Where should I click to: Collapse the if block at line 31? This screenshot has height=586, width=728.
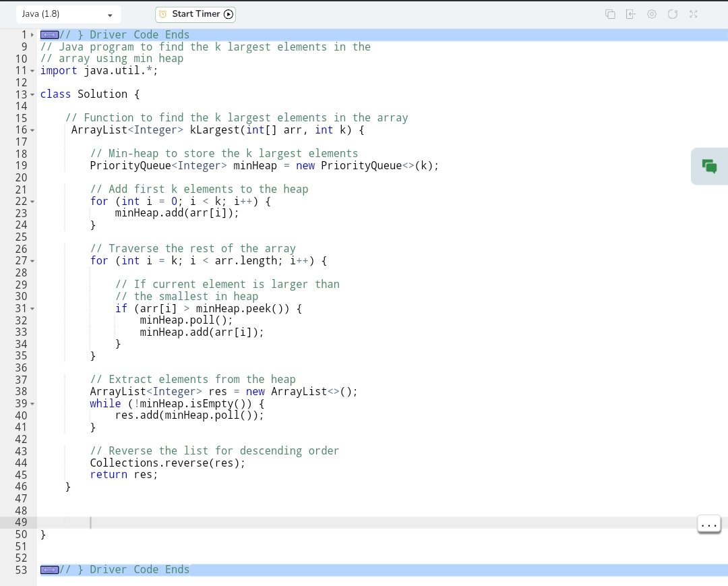pyautogui.click(x=32, y=309)
